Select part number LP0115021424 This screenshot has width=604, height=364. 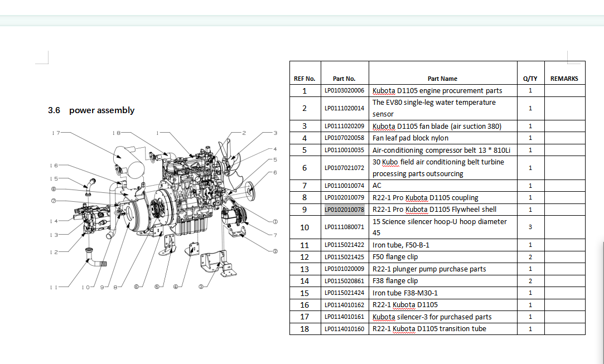coord(344,293)
